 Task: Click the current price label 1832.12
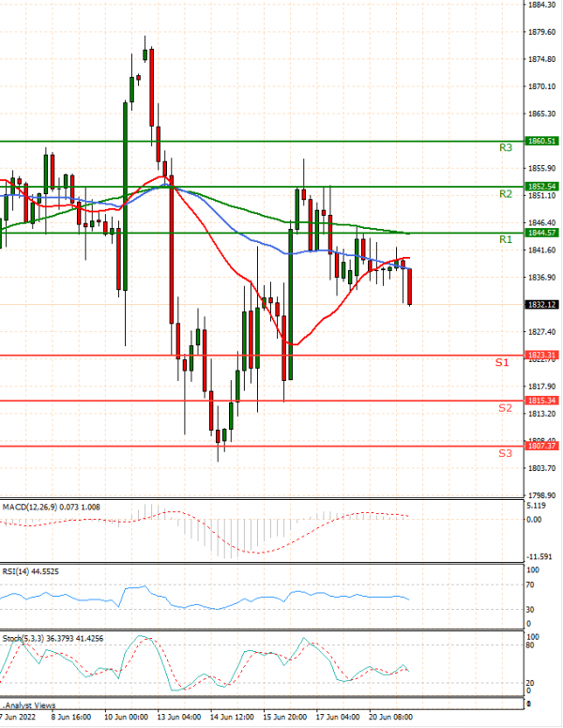click(541, 305)
